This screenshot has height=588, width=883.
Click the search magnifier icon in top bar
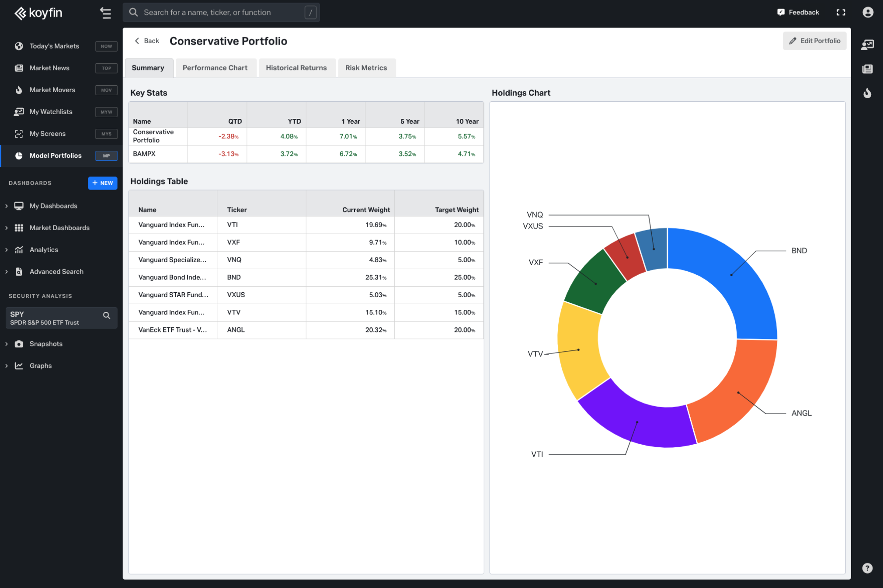click(x=134, y=12)
